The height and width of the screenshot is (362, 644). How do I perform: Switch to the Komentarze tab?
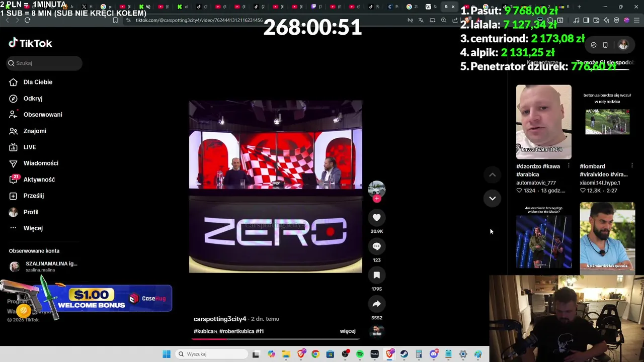coord(542,63)
